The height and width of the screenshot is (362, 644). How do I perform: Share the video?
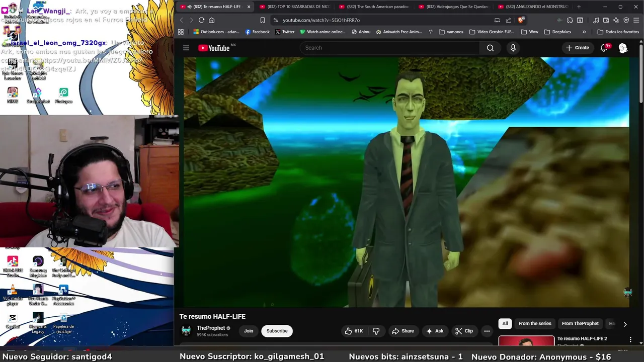point(403,331)
